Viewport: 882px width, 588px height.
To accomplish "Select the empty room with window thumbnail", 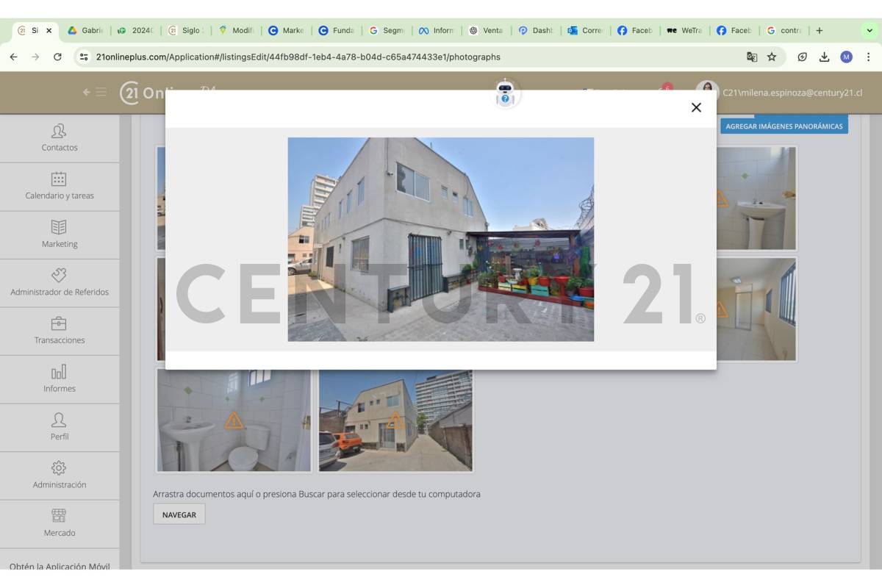I will (x=756, y=309).
